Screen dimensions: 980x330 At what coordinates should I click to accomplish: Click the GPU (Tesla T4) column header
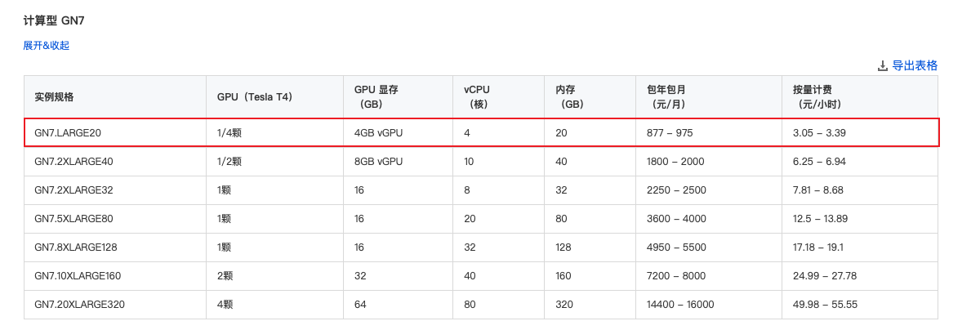255,96
